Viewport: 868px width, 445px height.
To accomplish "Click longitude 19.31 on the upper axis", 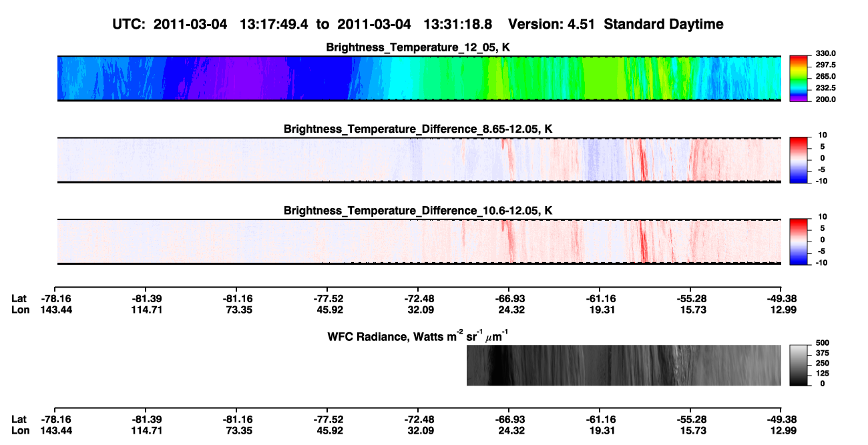I will [x=600, y=310].
